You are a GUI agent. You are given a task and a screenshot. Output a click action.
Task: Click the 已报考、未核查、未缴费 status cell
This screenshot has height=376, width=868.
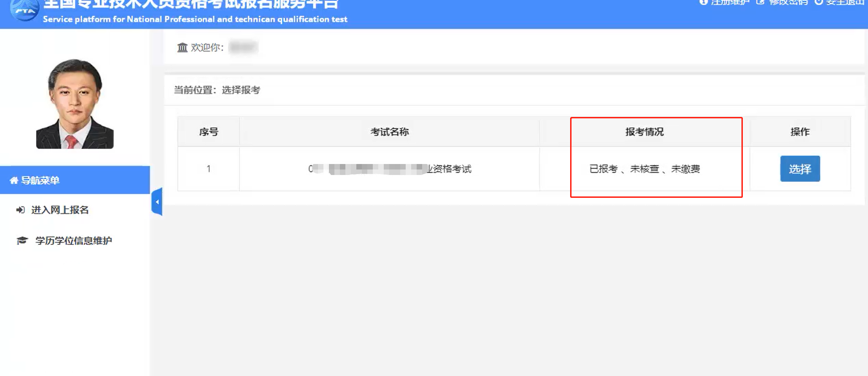tap(644, 169)
